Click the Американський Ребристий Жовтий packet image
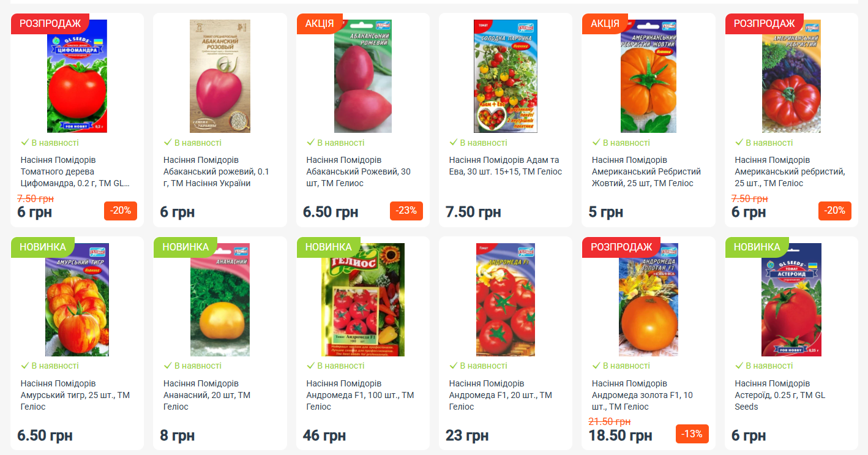 click(648, 76)
